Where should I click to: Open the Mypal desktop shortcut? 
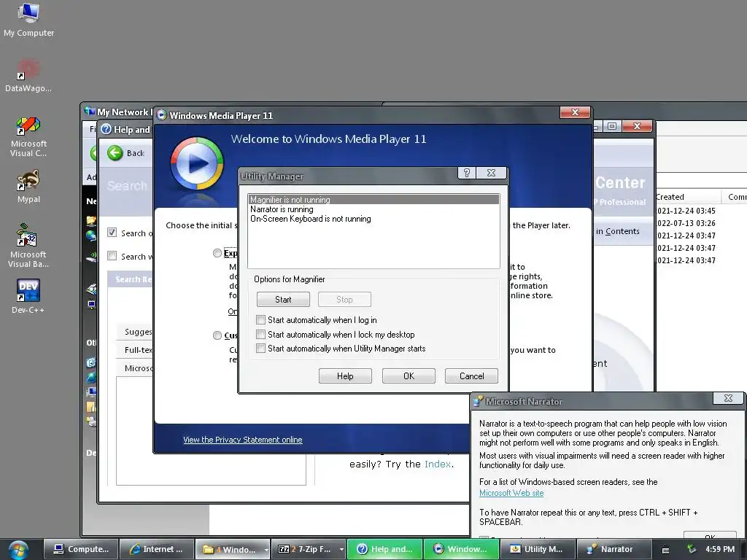(x=28, y=186)
